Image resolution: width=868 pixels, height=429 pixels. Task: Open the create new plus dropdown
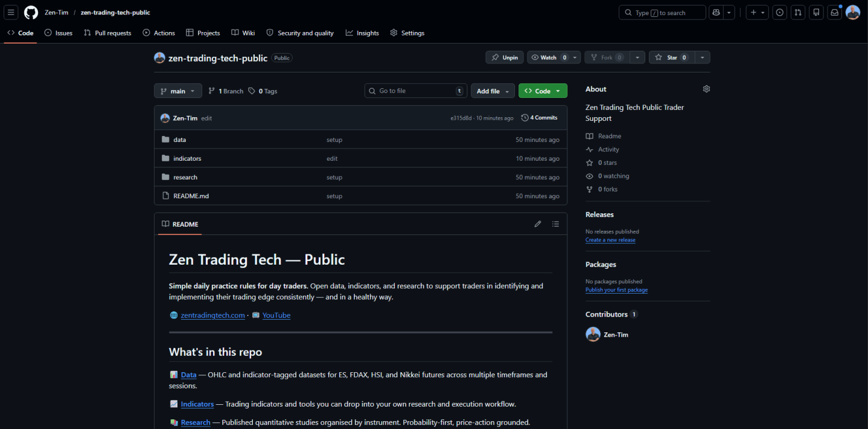point(757,13)
